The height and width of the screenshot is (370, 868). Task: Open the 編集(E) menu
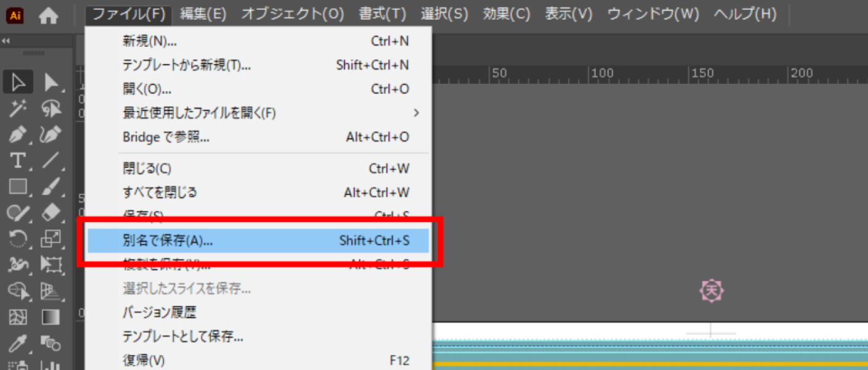(203, 14)
